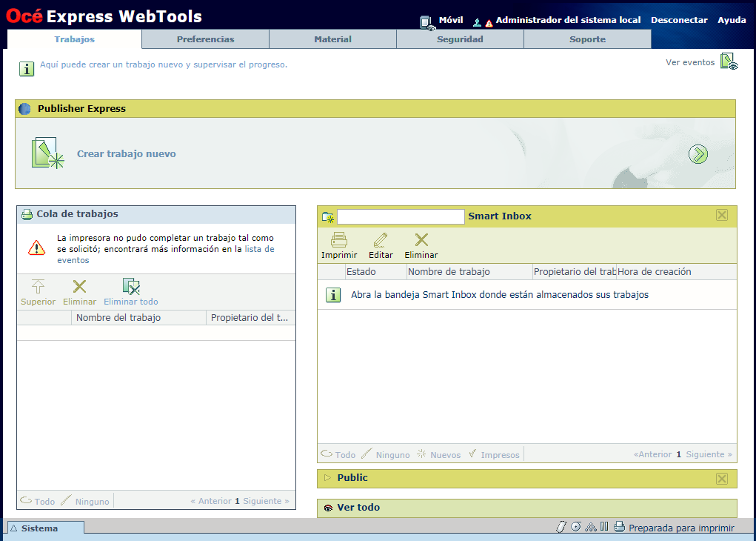Click the info icon in Smart Inbox list

tap(333, 295)
